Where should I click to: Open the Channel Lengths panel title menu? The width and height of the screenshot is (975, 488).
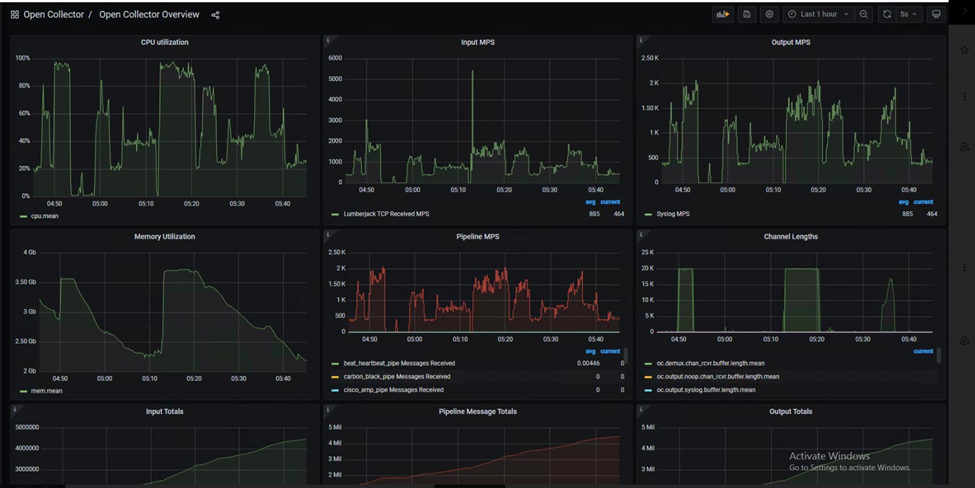tap(790, 237)
